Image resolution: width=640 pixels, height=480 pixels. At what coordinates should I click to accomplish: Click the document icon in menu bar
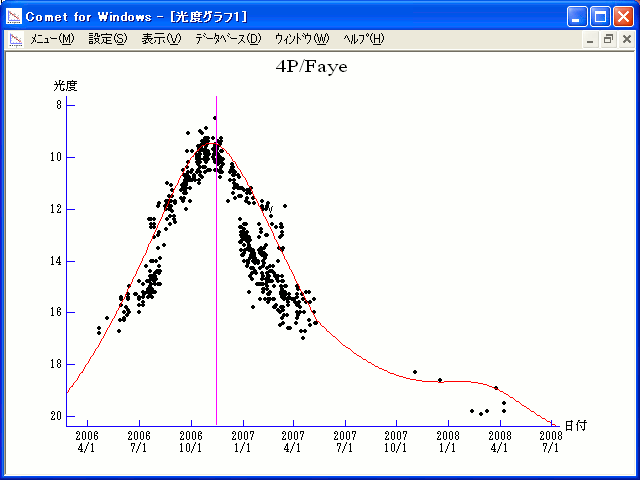click(x=16, y=40)
